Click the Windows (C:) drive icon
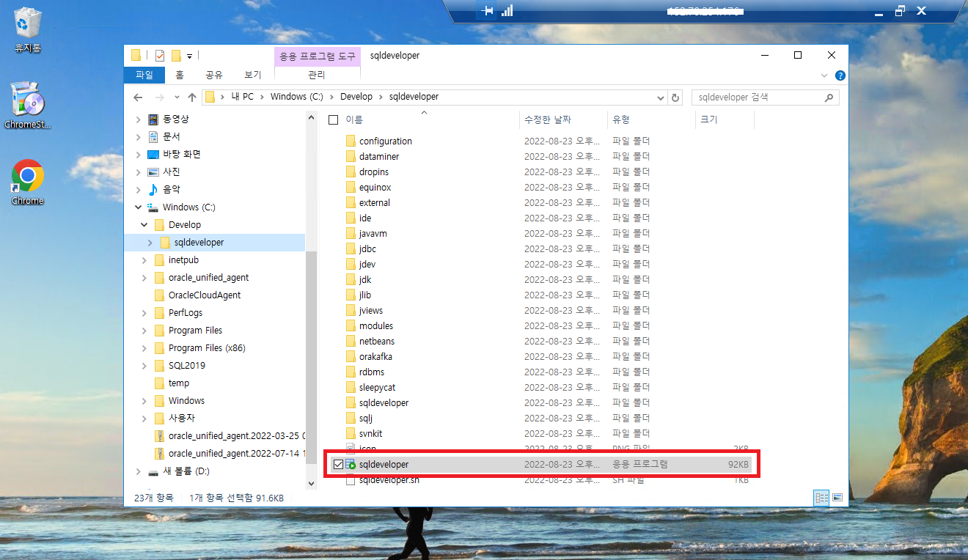Viewport: 968px width, 560px height. (153, 207)
